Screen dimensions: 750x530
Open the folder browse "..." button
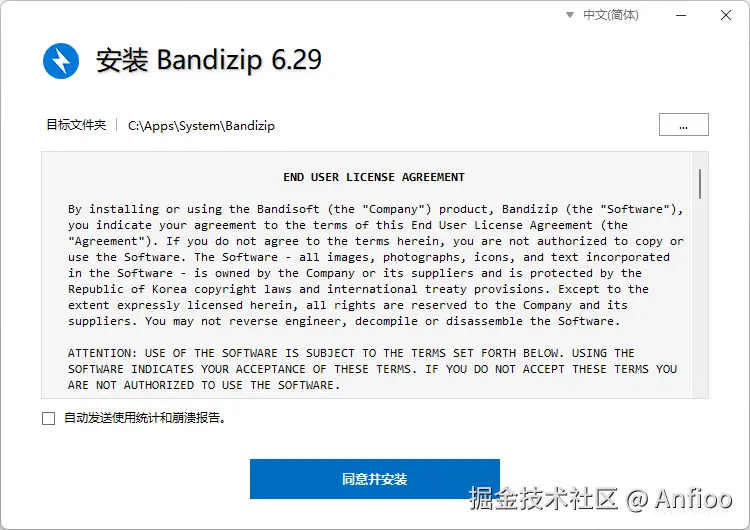(x=684, y=125)
